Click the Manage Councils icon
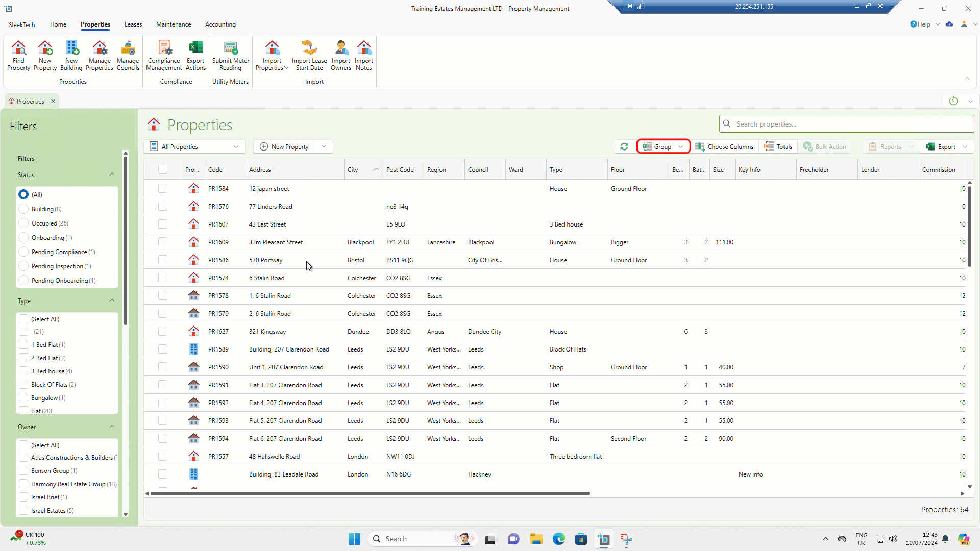Screen dimensions: 980x551 point(128,55)
